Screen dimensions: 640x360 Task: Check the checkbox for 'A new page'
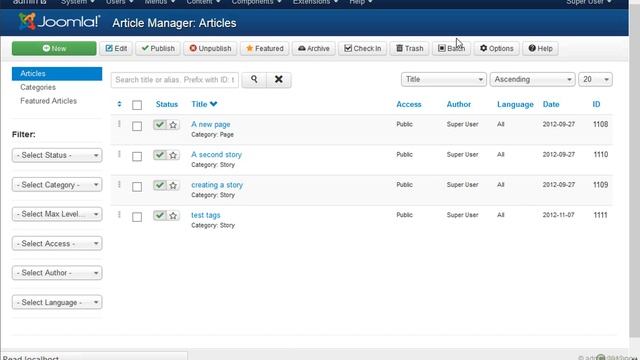tap(137, 126)
